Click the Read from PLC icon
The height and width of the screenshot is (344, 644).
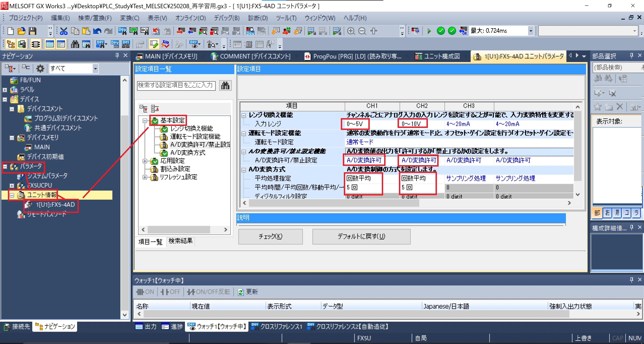(192, 31)
